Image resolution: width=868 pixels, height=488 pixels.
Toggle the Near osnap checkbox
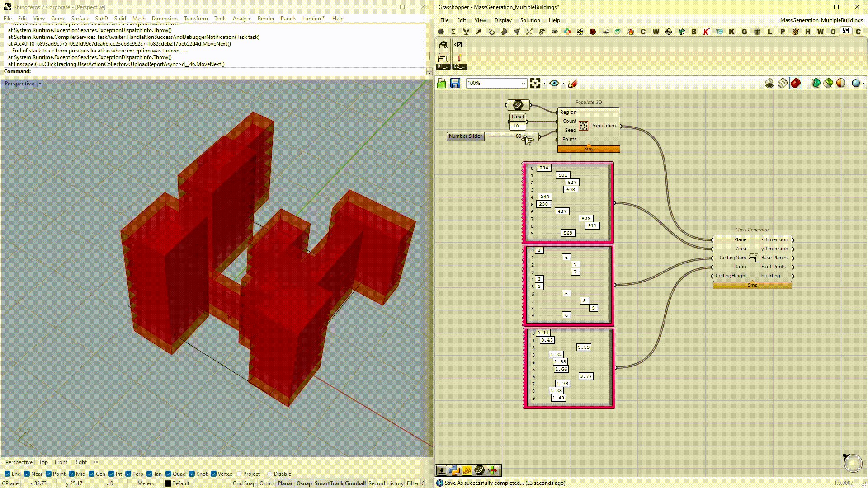coord(27,474)
